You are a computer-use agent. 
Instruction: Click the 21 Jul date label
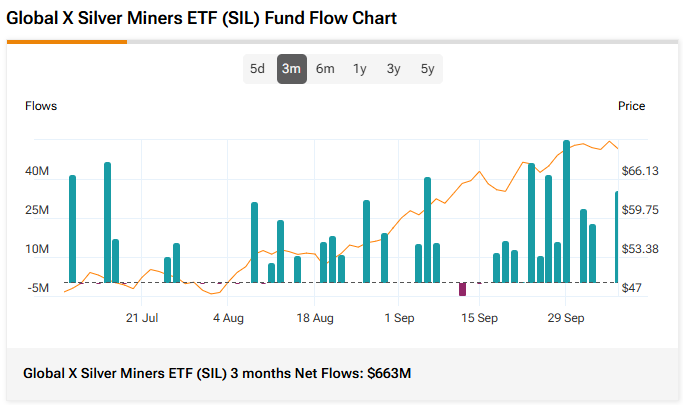(142, 318)
